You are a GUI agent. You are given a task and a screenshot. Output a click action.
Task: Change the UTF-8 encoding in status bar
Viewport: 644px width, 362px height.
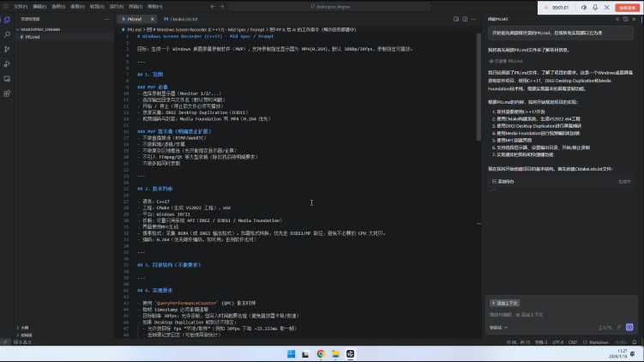(557, 342)
